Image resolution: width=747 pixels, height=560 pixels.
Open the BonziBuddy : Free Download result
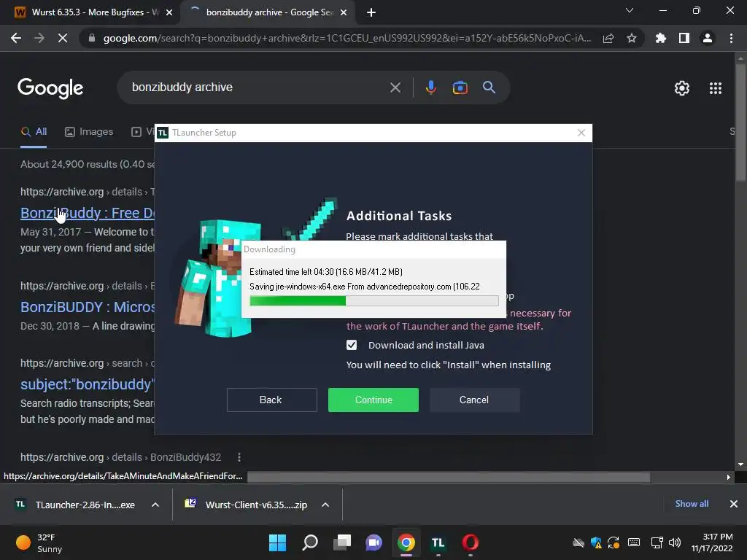click(88, 213)
